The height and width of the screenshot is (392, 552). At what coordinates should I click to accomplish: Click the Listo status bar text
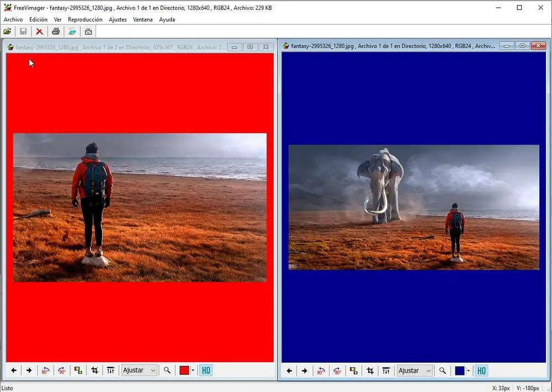tap(7, 388)
